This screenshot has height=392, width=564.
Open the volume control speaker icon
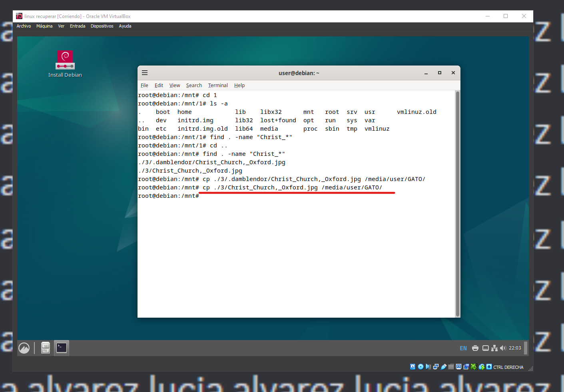tap(503, 348)
